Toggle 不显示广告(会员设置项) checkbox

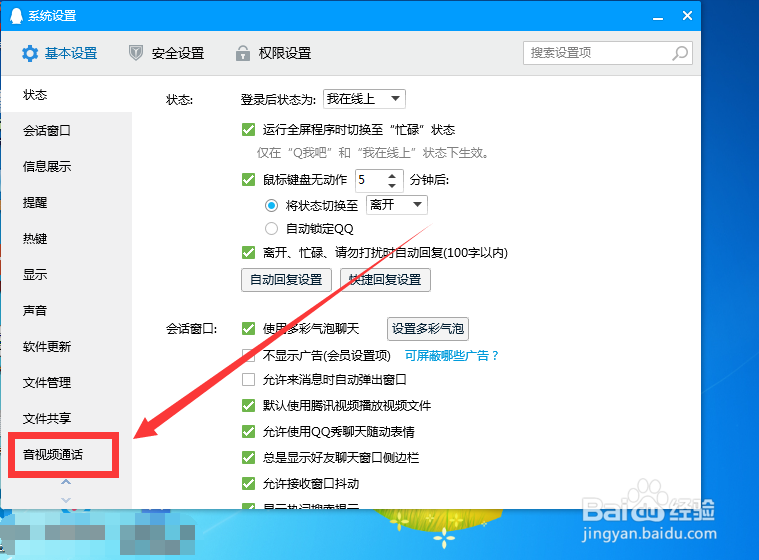click(248, 356)
